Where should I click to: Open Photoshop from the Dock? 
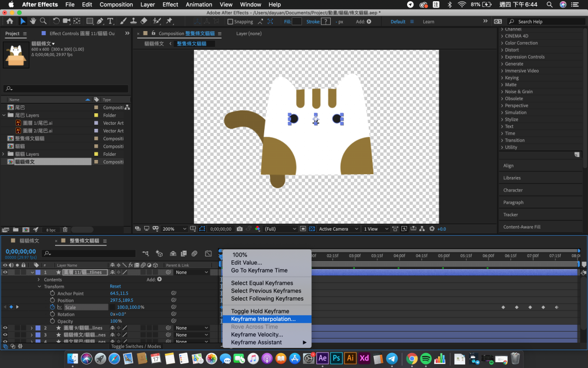[336, 358]
